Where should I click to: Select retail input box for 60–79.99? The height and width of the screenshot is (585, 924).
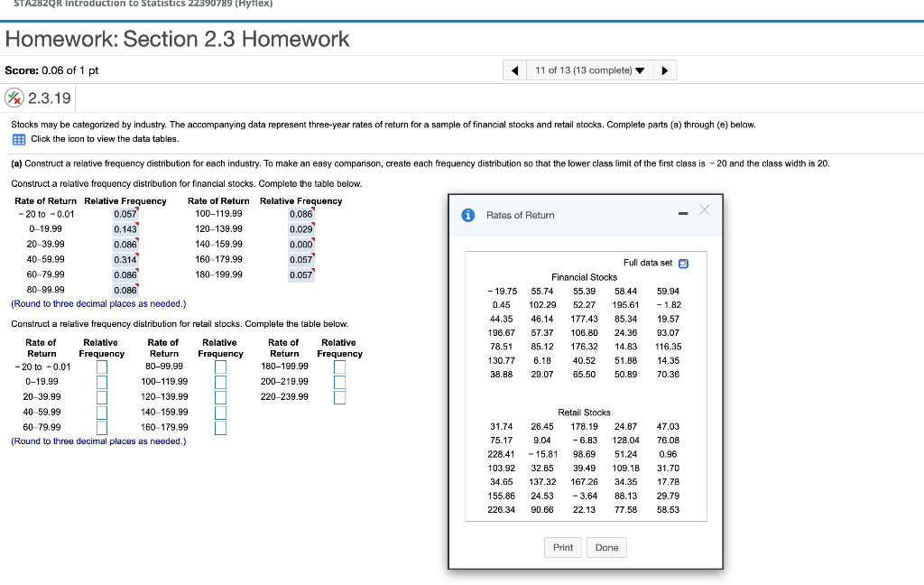pyautogui.click(x=102, y=428)
